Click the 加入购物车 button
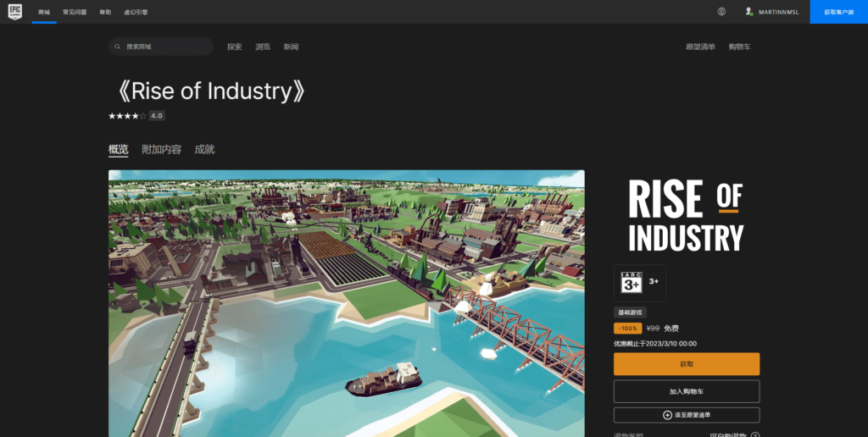Screen dimensions: 868x437 point(687,391)
